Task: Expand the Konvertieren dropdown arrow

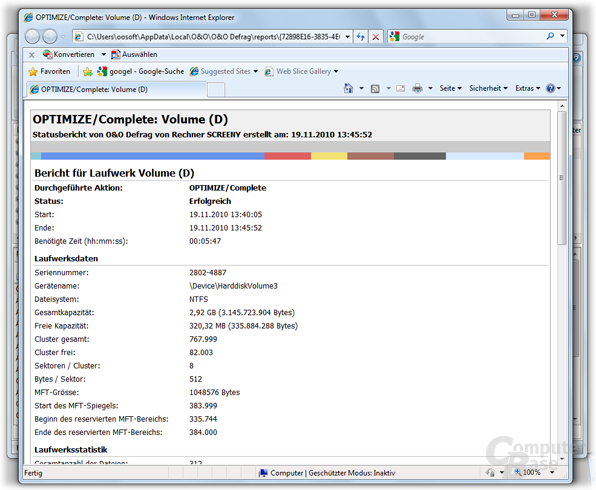Action: click(103, 54)
